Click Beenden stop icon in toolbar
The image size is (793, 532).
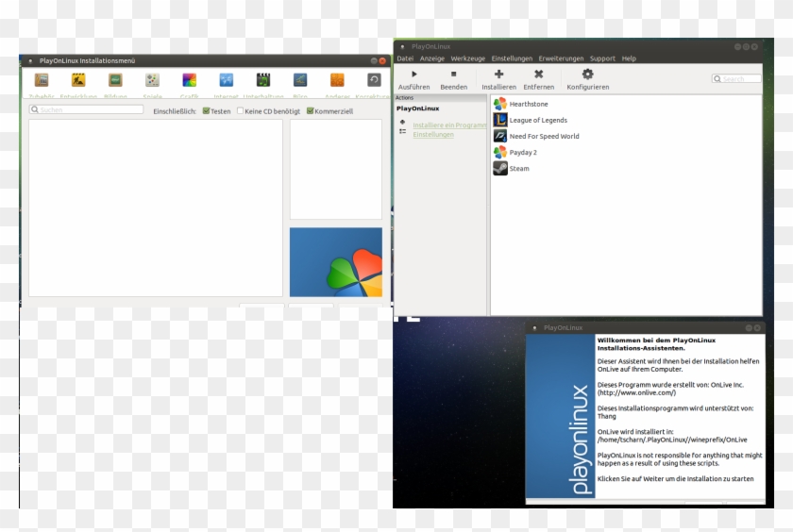point(454,75)
